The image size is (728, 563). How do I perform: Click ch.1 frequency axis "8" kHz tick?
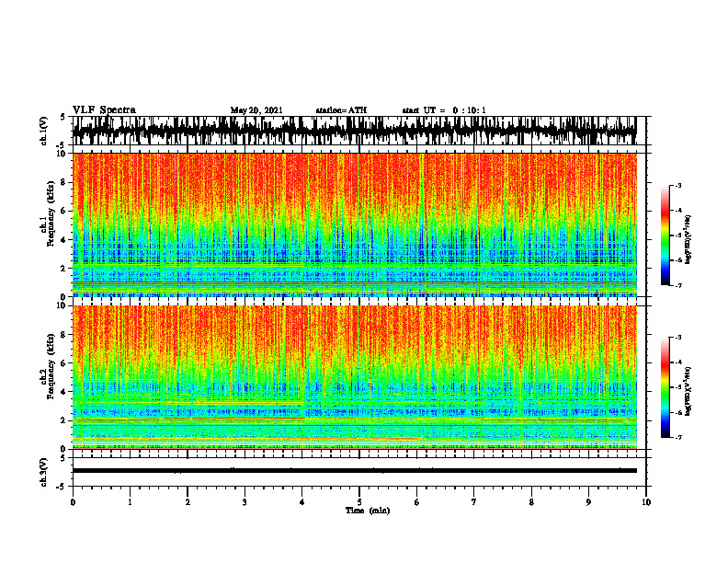(63, 182)
